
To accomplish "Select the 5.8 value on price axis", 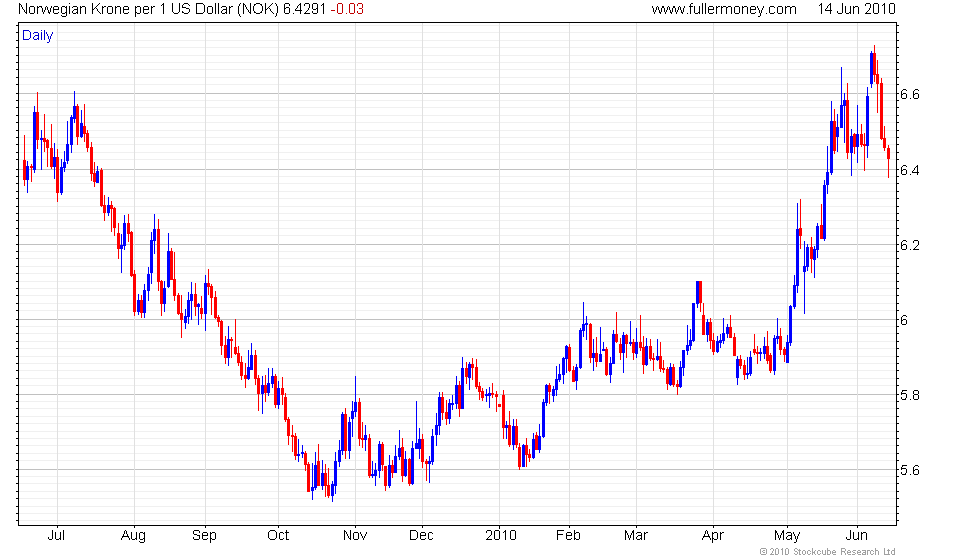I will (910, 395).
